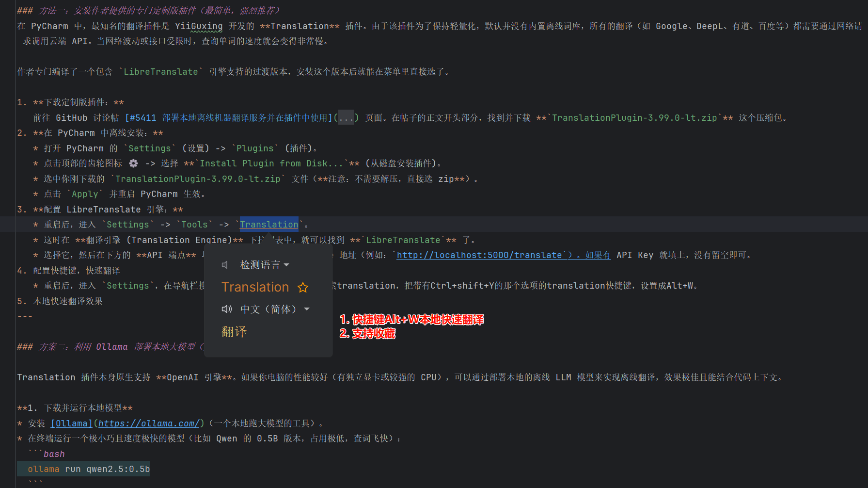Click the 方案二 Ollama heading line
This screenshot has width=868, height=488.
(x=110, y=347)
